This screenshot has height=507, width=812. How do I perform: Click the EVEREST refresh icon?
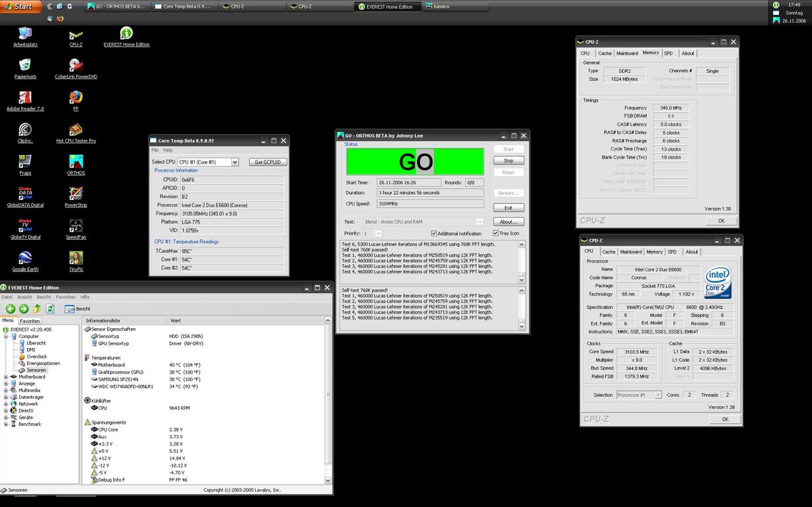pyautogui.click(x=50, y=308)
